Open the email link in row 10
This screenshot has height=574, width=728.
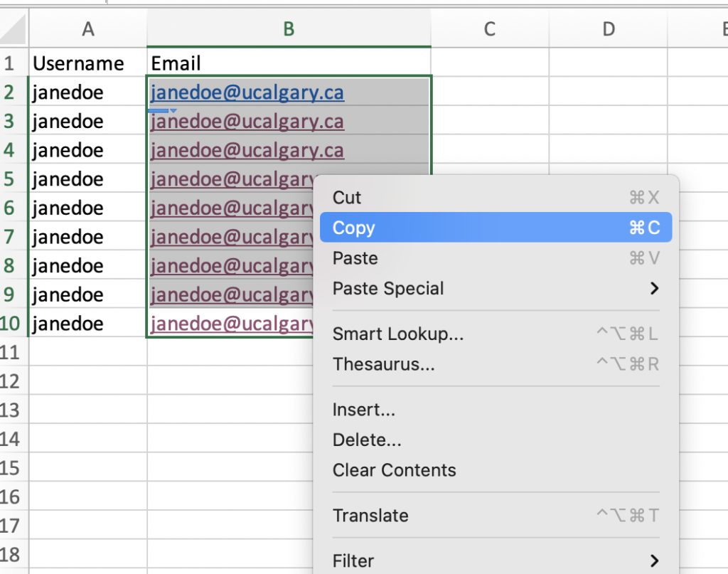point(232,323)
